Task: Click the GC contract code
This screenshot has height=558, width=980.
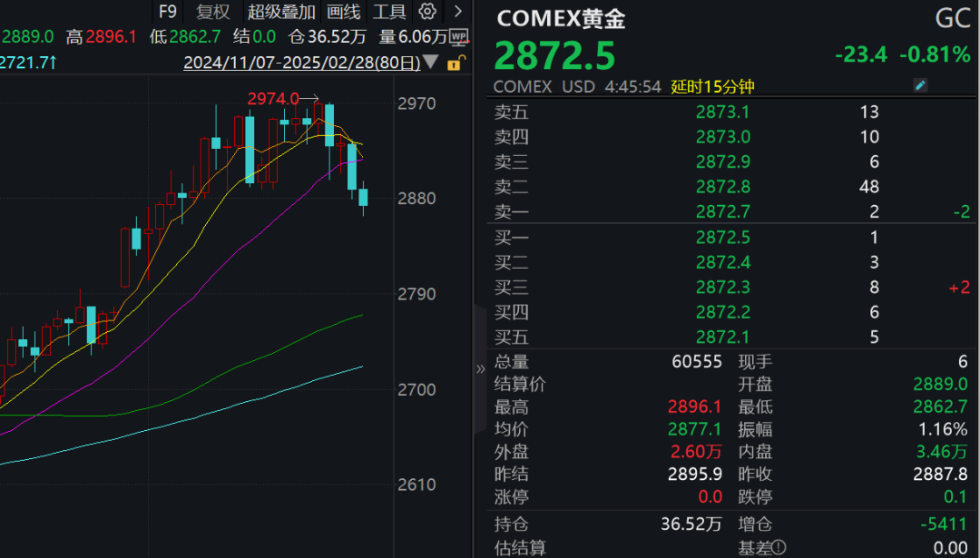Action: (953, 18)
